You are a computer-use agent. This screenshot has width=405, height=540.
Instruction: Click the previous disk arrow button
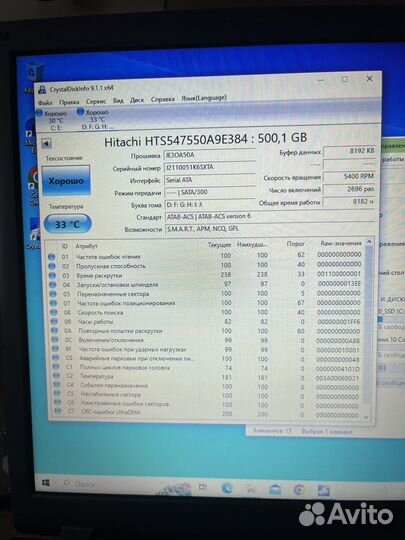[x=46, y=143]
